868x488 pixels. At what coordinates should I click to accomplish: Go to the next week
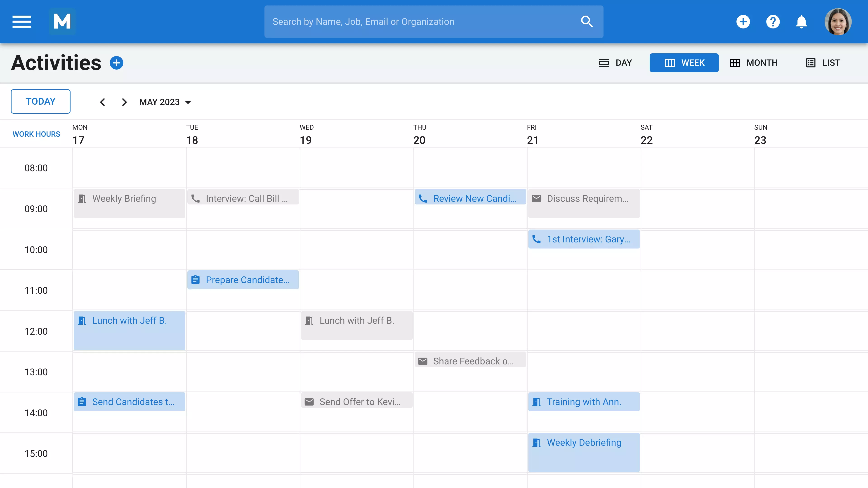(124, 102)
